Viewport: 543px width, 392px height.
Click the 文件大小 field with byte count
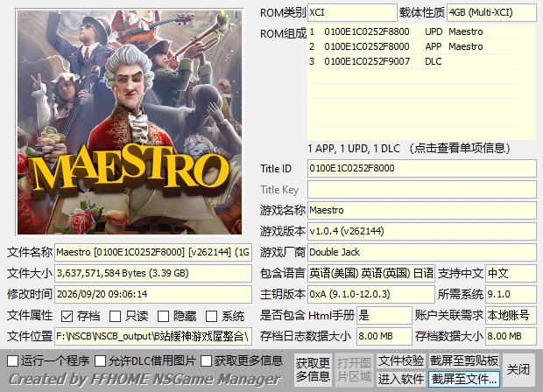[153, 273]
